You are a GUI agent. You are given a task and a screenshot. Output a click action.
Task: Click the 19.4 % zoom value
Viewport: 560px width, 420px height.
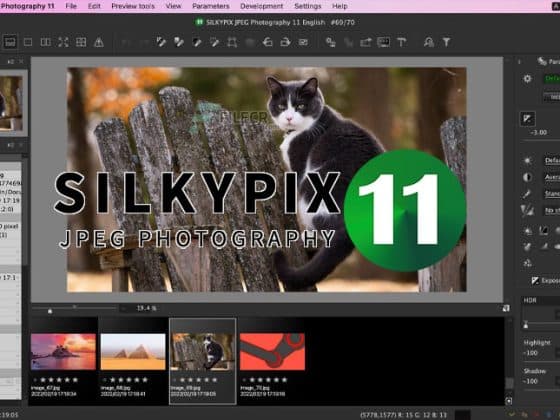click(x=146, y=308)
